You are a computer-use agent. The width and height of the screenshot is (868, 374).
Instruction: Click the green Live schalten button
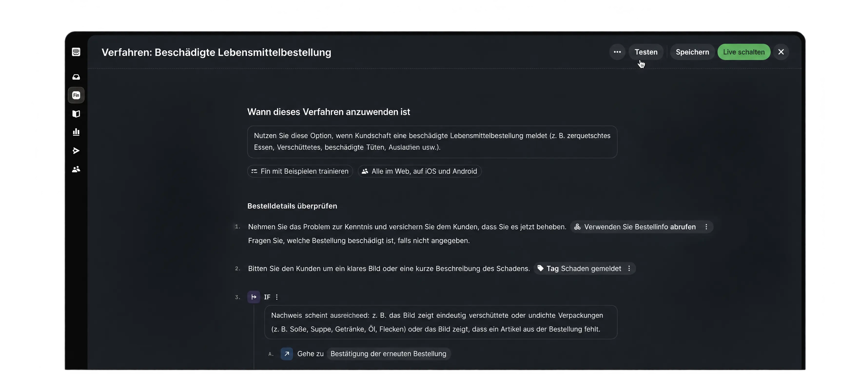coord(744,52)
